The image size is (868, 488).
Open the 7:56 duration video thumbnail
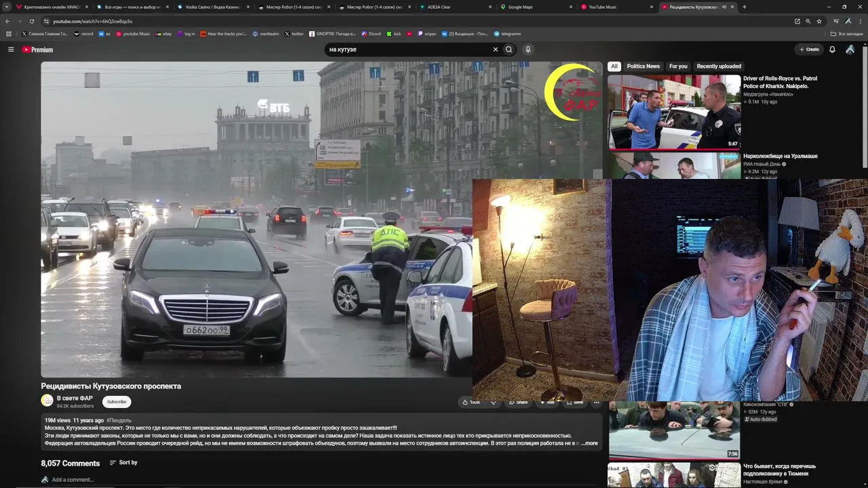[674, 430]
